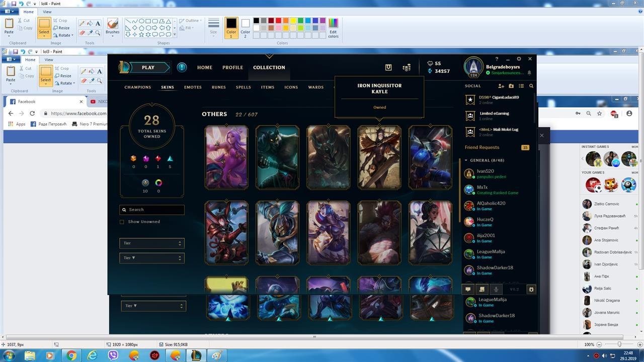Select the Pencil tool in lol4 Paint
The width and height of the screenshot is (644, 362).
tap(83, 23)
